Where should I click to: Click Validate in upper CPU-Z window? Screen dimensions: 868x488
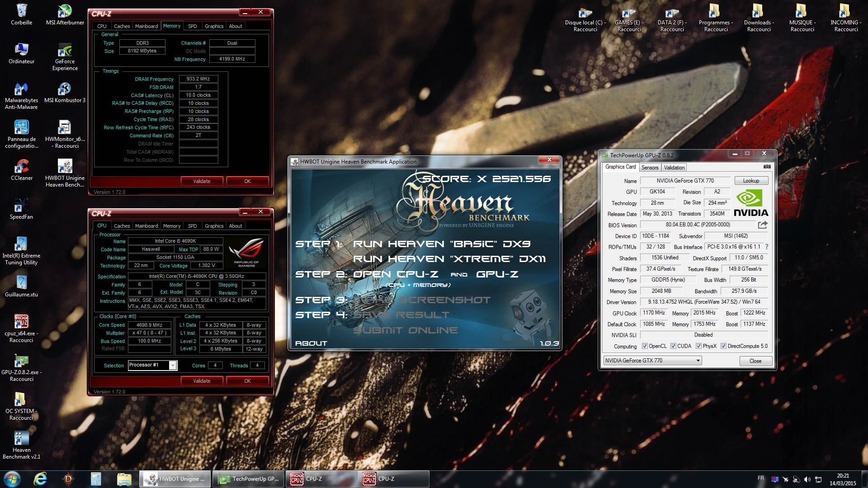coord(202,181)
